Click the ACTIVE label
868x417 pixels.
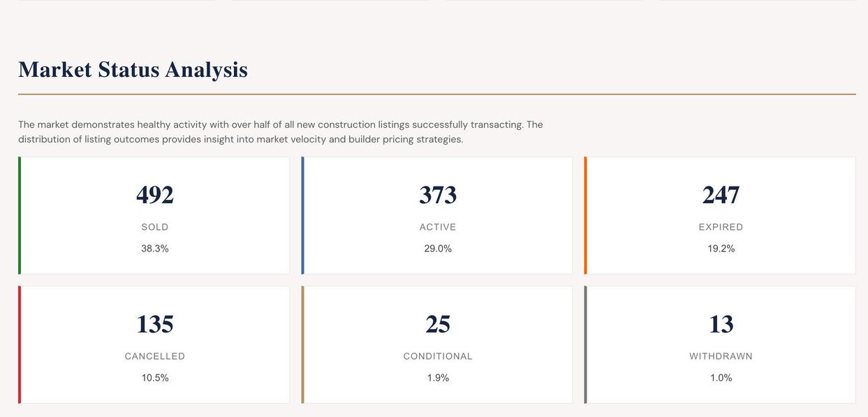(438, 227)
